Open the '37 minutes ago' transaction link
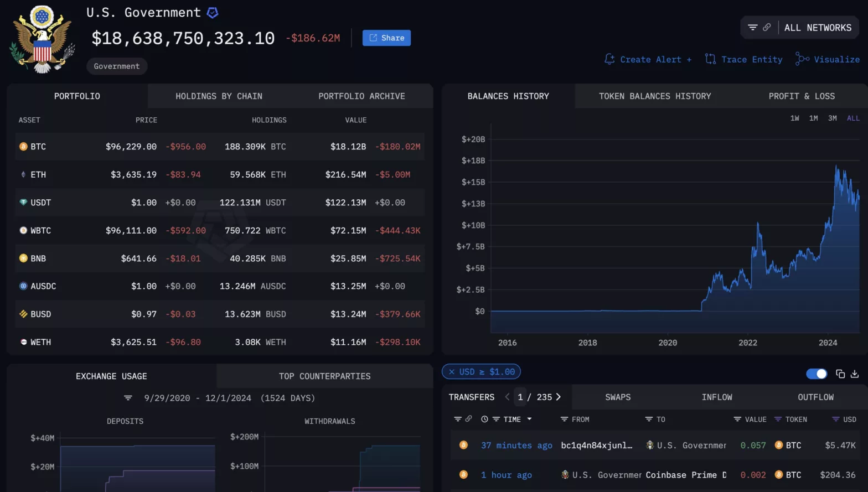868x492 pixels. tap(516, 445)
